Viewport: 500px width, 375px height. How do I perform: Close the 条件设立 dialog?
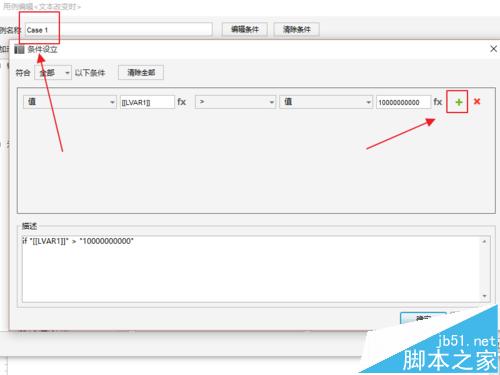[494, 49]
